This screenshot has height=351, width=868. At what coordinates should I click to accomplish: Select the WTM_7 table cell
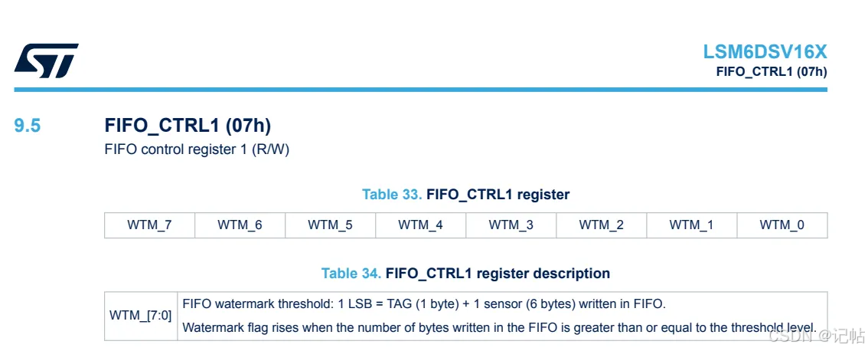coord(149,225)
